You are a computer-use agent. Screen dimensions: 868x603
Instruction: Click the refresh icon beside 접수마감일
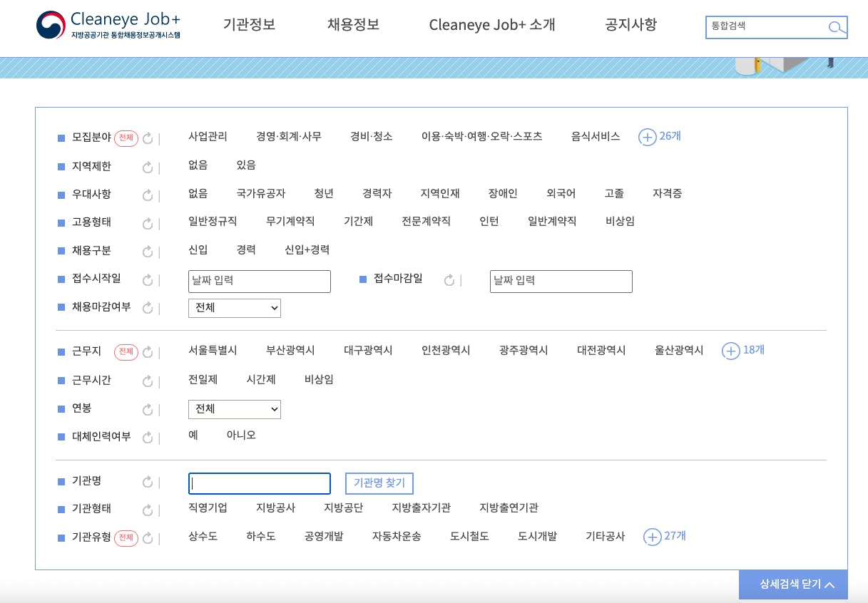click(x=449, y=281)
